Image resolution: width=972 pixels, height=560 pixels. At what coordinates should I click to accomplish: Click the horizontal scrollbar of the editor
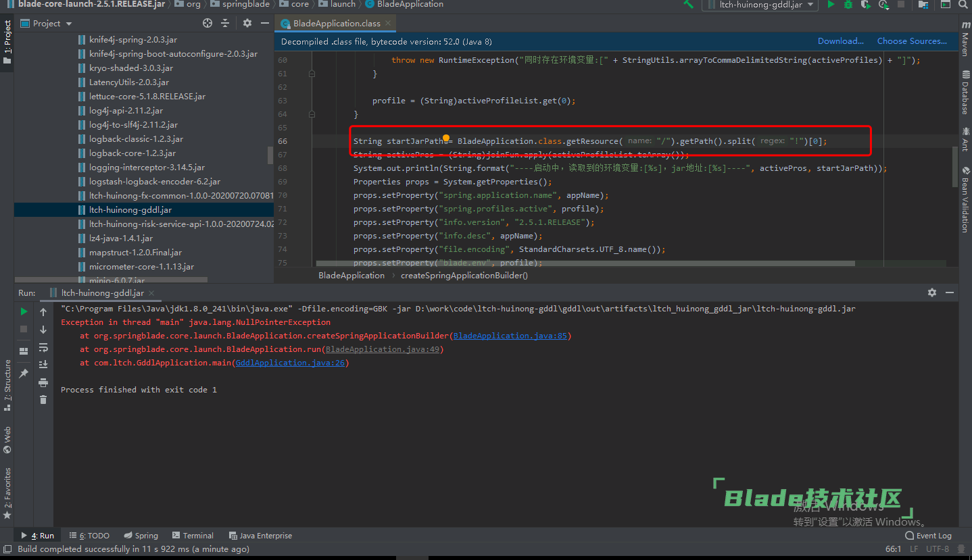(585, 263)
